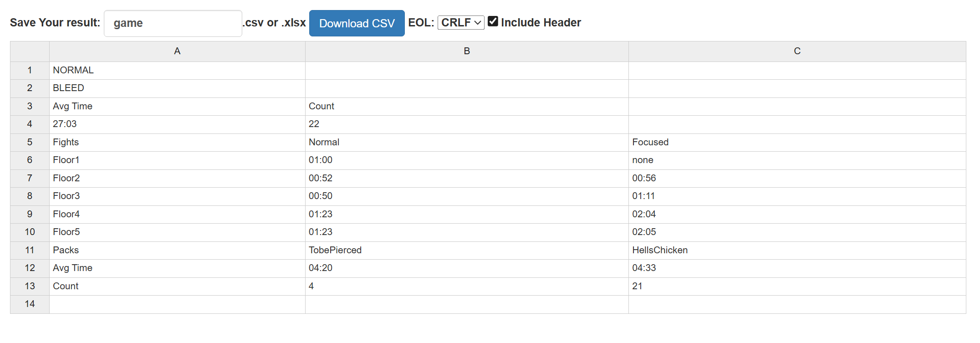Click the 01:11 cell
Screen dimensions: 980x343
pos(797,196)
